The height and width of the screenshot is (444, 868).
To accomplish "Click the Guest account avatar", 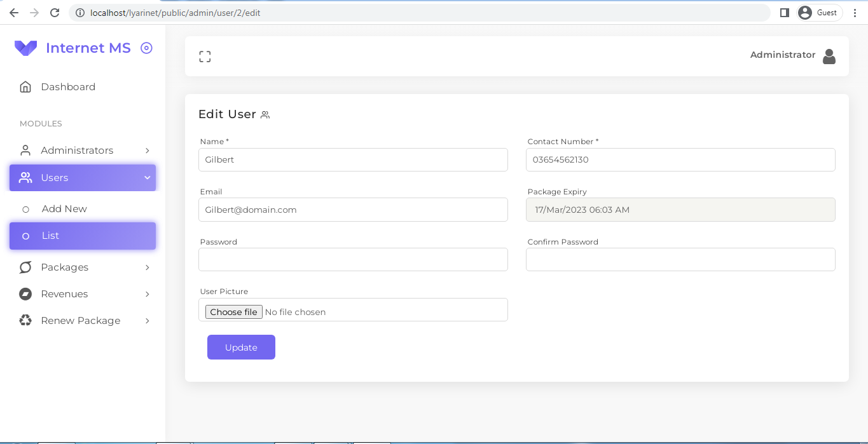I will coord(806,12).
